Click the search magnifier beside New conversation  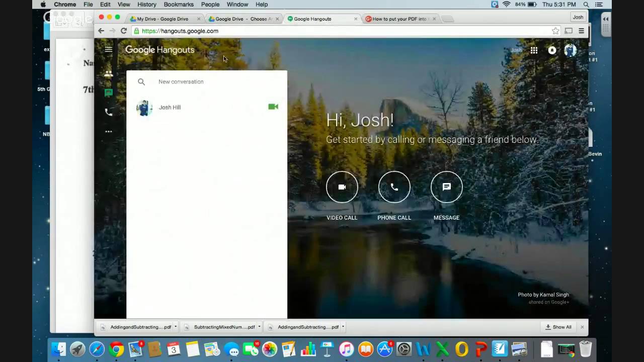click(141, 81)
